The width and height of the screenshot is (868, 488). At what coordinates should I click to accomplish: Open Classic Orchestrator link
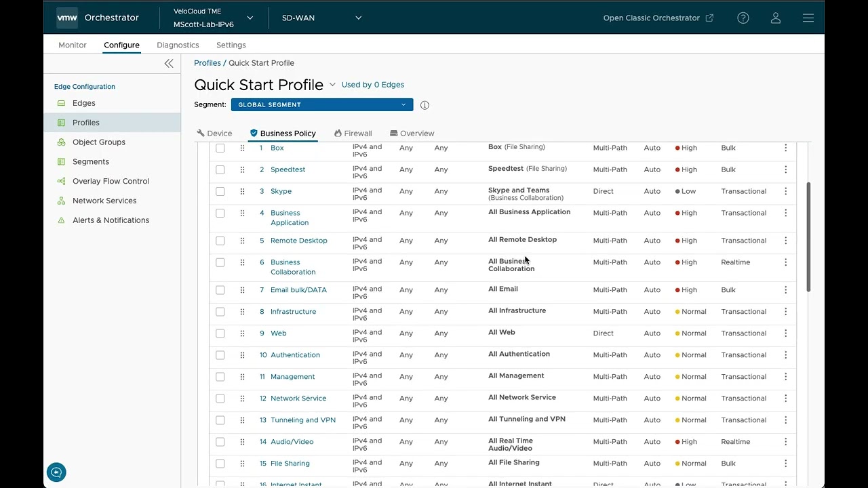click(x=658, y=18)
